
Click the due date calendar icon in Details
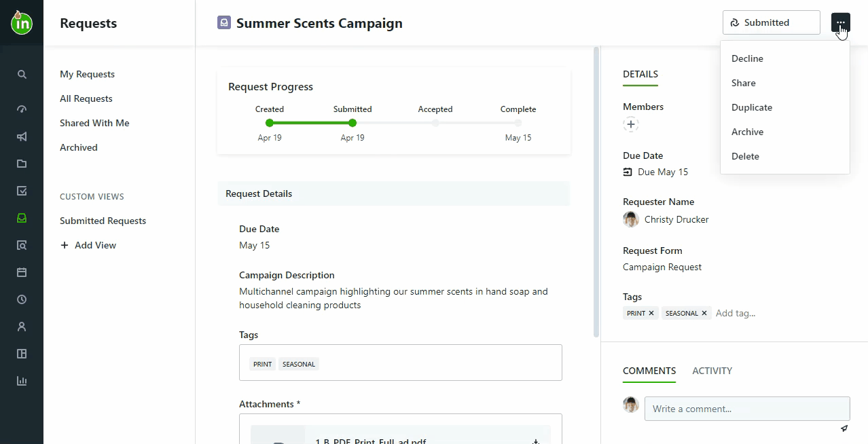[628, 172]
